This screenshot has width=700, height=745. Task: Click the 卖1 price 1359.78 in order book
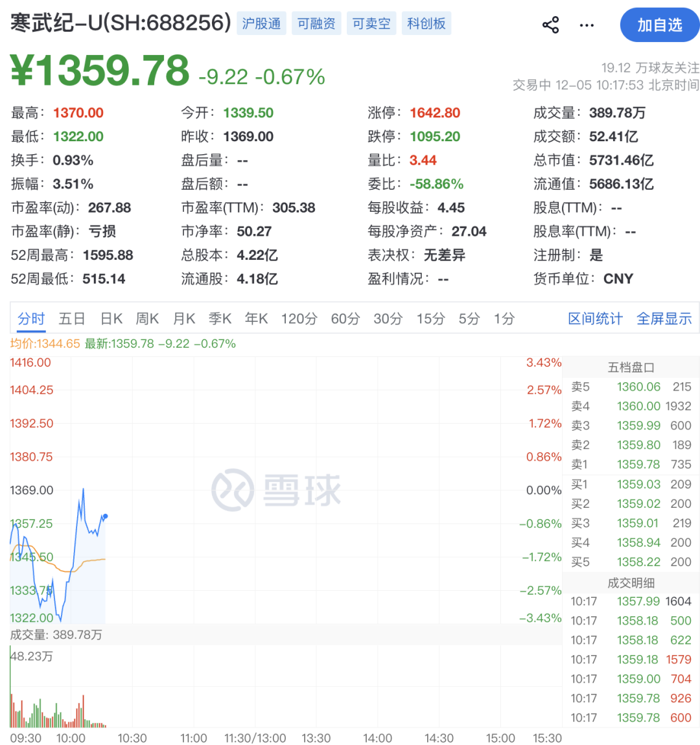[638, 464]
